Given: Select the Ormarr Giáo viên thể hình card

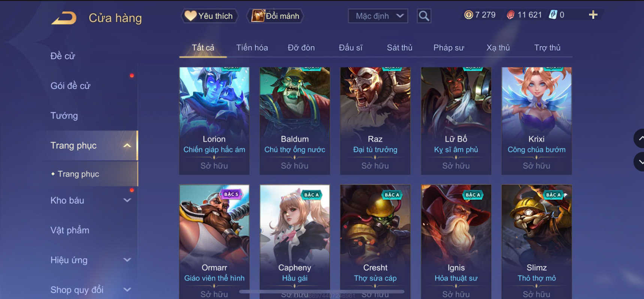Looking at the screenshot, I should [x=214, y=242].
